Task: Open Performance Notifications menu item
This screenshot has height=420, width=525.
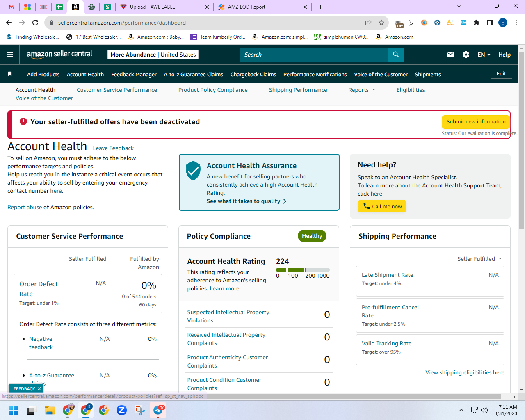Action: [x=315, y=74]
